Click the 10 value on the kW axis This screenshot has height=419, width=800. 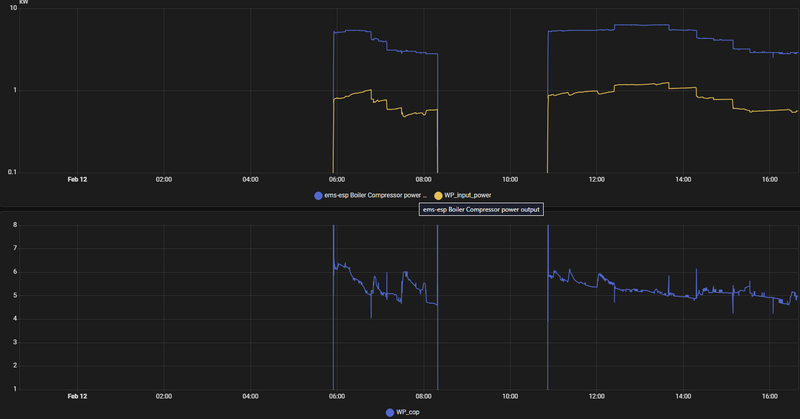pos(13,8)
